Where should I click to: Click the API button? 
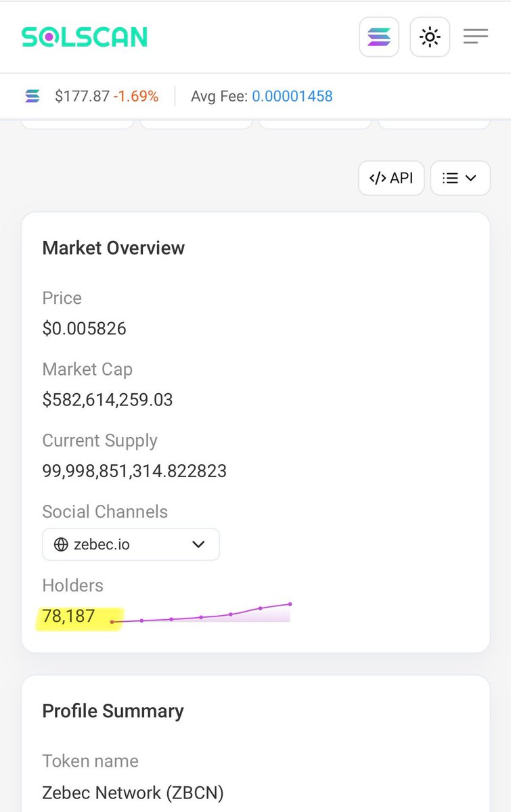coord(391,178)
